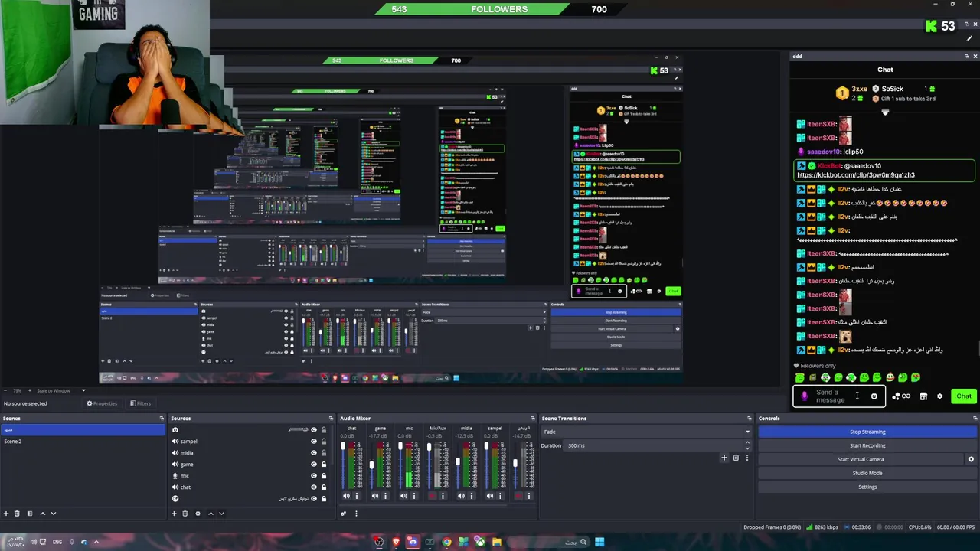
Task: Open virtual camera settings gear
Action: [x=971, y=459]
